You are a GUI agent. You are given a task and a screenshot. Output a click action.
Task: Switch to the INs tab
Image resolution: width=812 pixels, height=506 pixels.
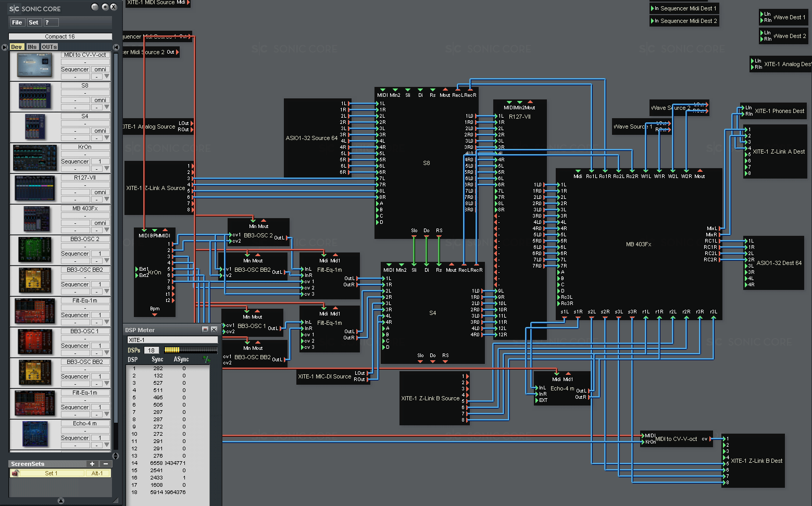click(x=32, y=47)
